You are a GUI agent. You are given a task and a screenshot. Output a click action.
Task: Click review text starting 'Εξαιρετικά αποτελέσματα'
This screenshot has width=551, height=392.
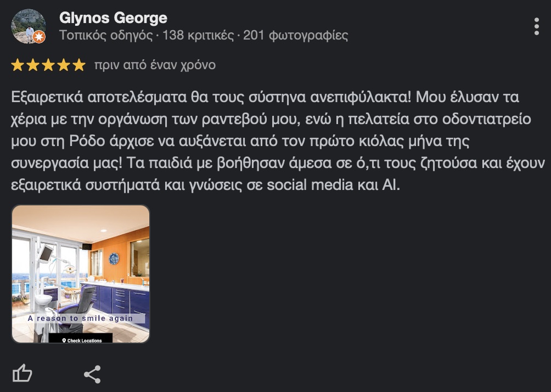pos(277,141)
